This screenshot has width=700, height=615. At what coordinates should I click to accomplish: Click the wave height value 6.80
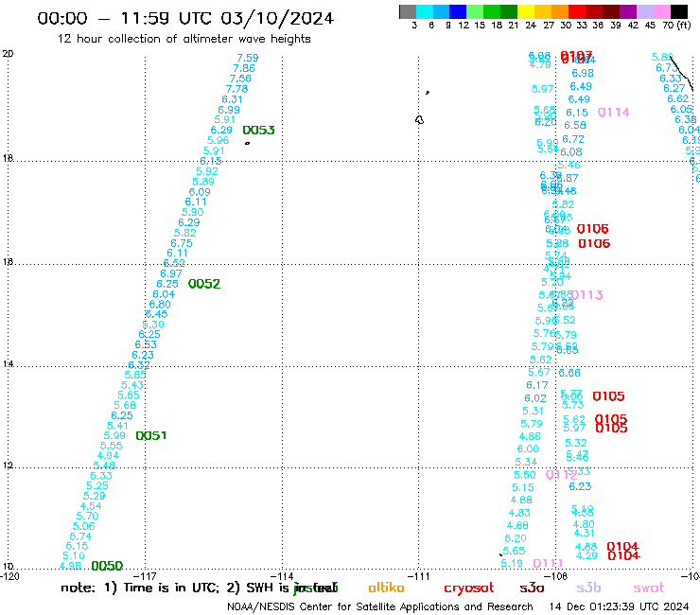(x=160, y=304)
